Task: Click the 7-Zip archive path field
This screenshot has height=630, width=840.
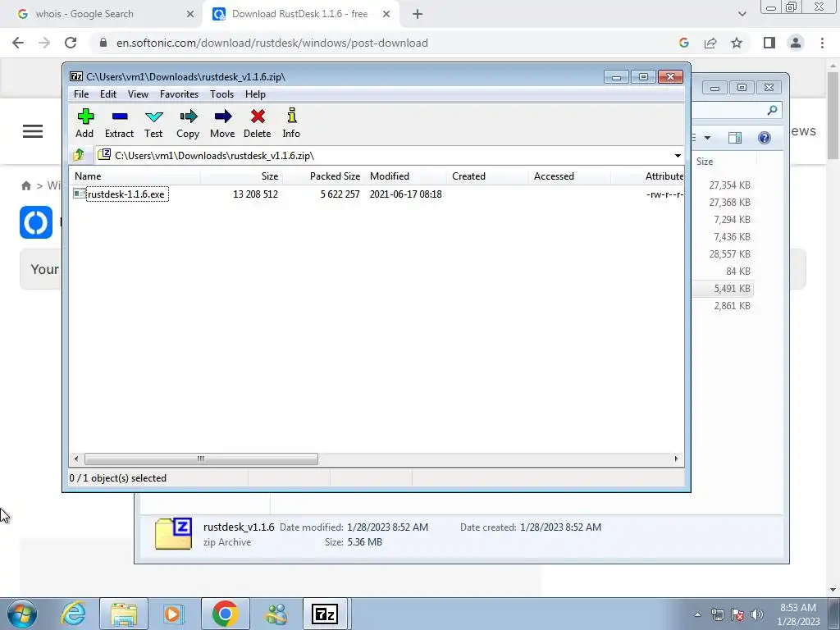Action: [385, 156]
